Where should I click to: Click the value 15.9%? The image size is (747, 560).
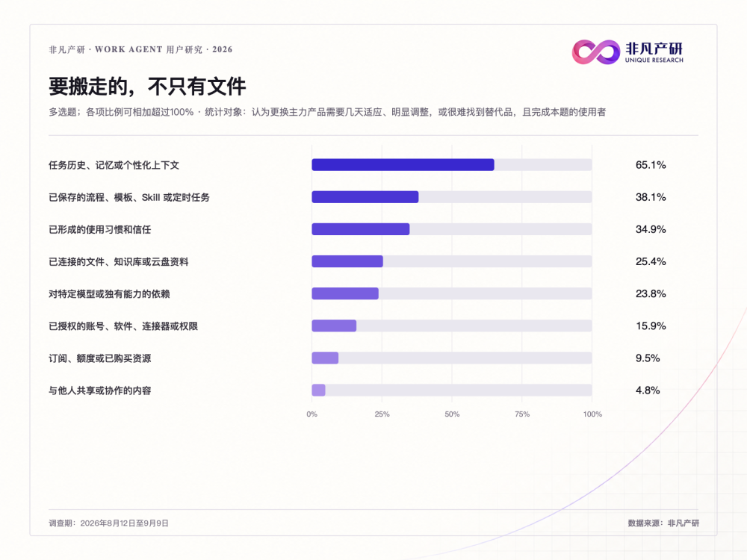tap(651, 326)
